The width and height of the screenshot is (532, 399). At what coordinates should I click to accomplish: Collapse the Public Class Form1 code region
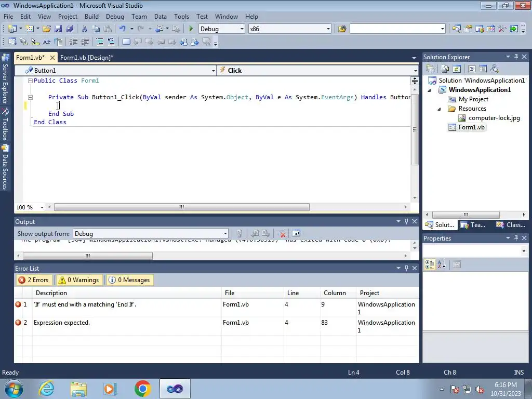point(30,81)
